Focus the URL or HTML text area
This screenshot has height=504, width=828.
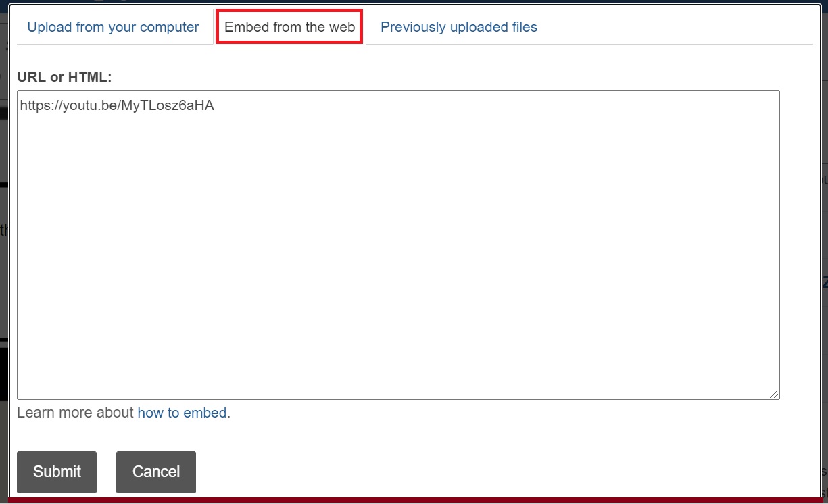pos(398,245)
